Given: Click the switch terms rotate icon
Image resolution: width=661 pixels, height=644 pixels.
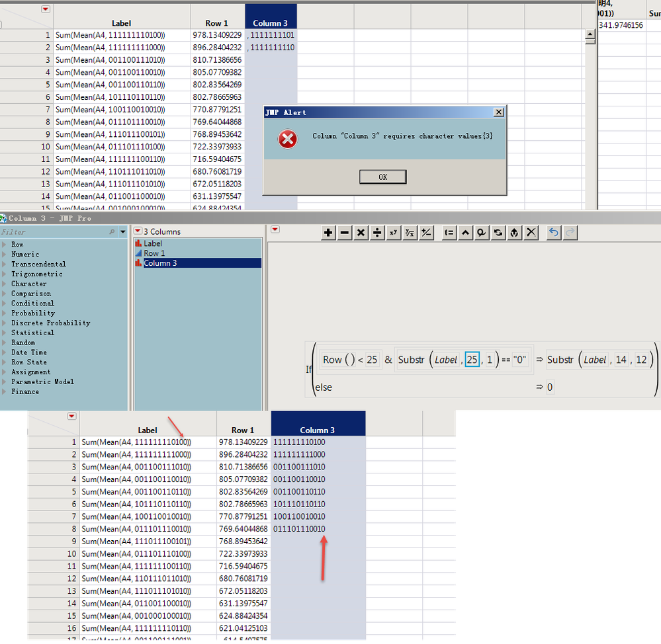Looking at the screenshot, I should pyautogui.click(x=498, y=233).
